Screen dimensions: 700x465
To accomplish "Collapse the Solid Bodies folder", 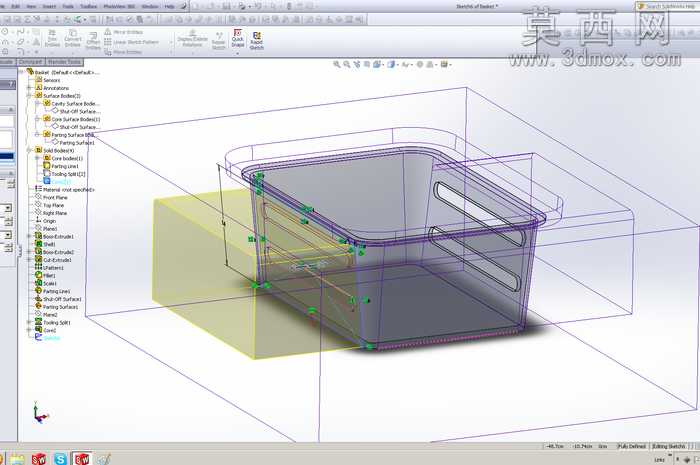I will pyautogui.click(x=29, y=150).
